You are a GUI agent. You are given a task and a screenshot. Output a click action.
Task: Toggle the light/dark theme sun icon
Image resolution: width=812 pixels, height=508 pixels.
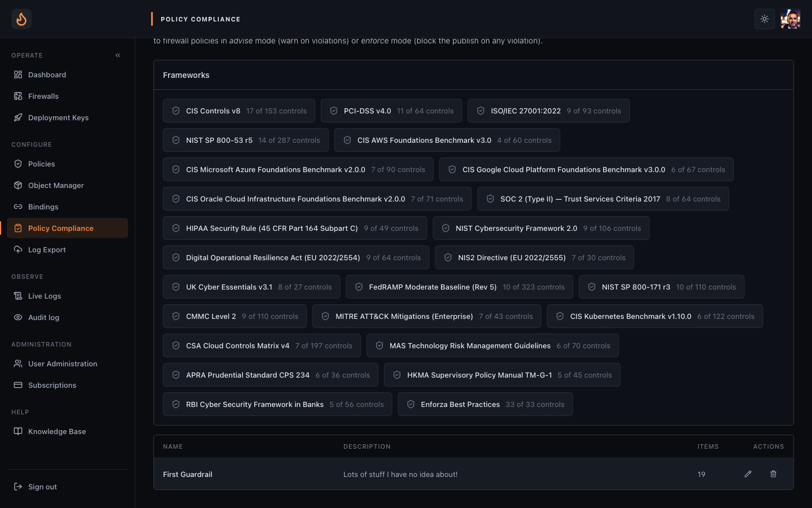(x=765, y=19)
